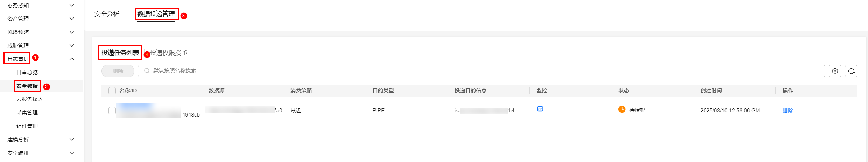
Task: Refresh the delivery task list
Action: click(851, 71)
